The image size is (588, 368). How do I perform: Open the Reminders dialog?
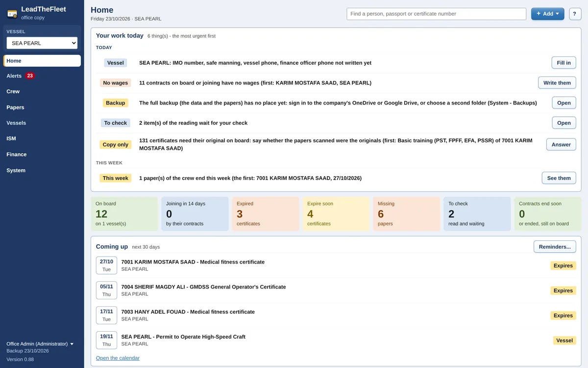[555, 247]
